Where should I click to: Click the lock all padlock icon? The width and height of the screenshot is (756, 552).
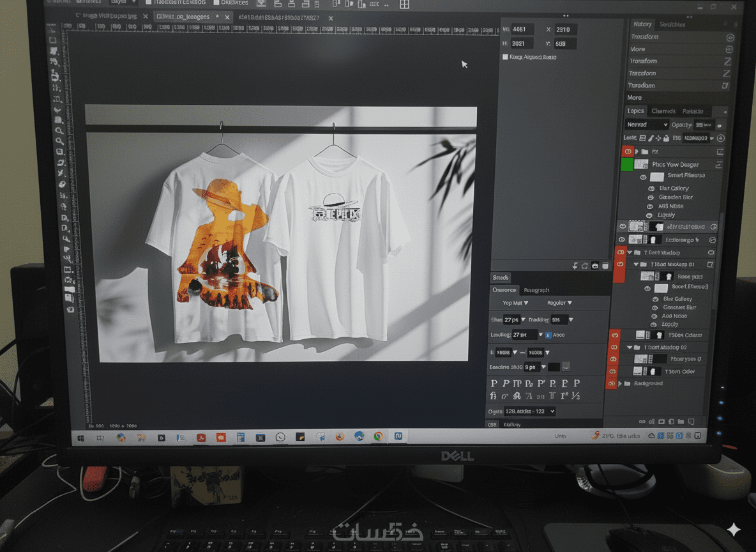[x=666, y=138]
